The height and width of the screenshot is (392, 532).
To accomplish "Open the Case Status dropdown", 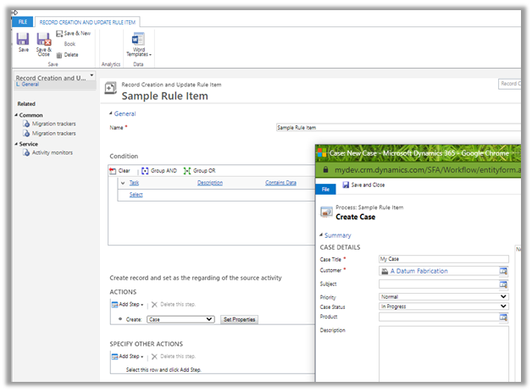I will coord(443,306).
